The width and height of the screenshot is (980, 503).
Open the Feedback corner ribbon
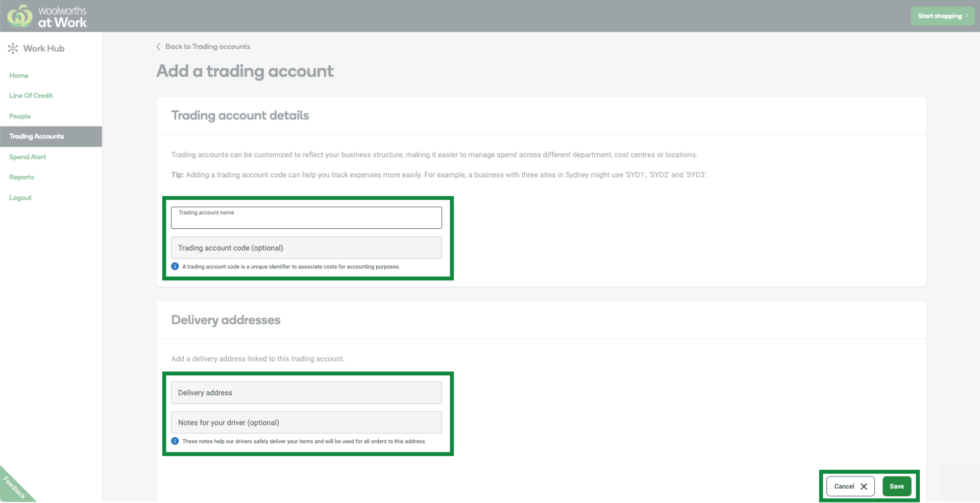point(15,488)
